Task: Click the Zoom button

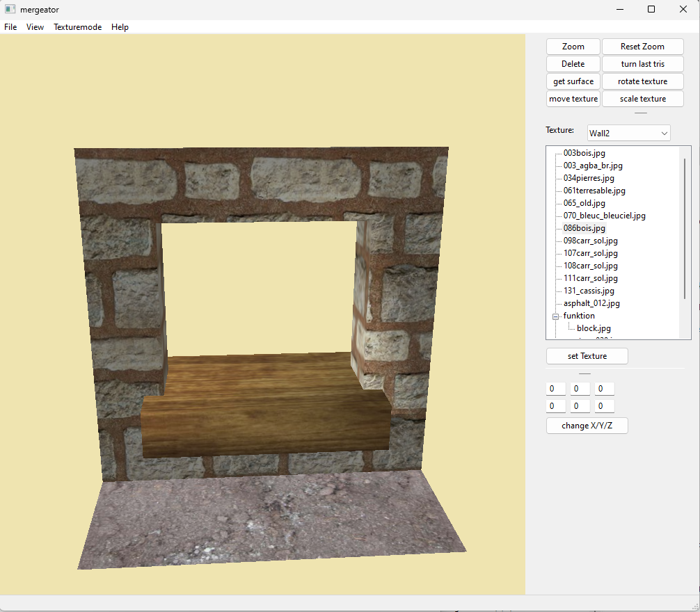Action: click(573, 47)
